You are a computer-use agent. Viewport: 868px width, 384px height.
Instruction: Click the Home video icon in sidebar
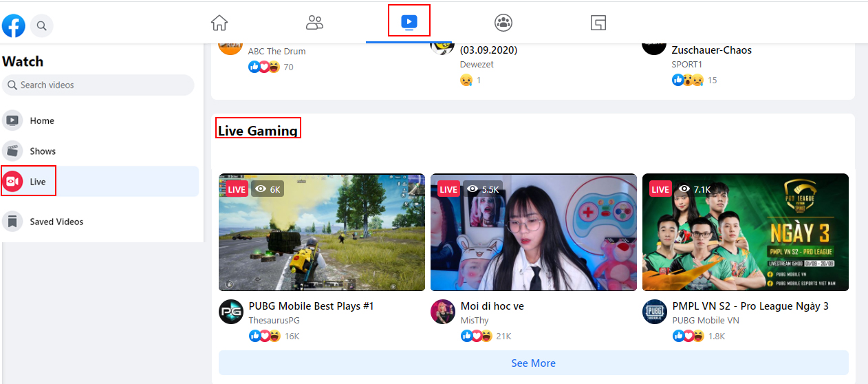tap(12, 120)
